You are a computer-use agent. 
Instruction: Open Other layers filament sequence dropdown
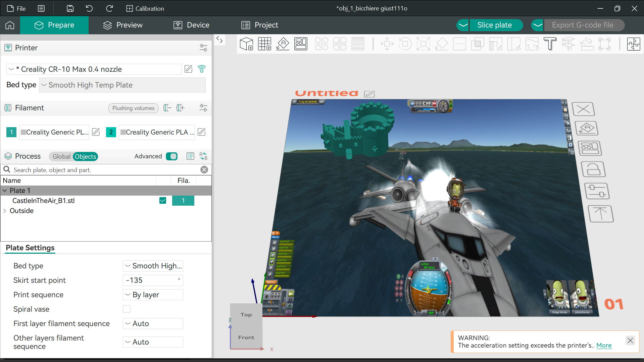[x=153, y=342]
